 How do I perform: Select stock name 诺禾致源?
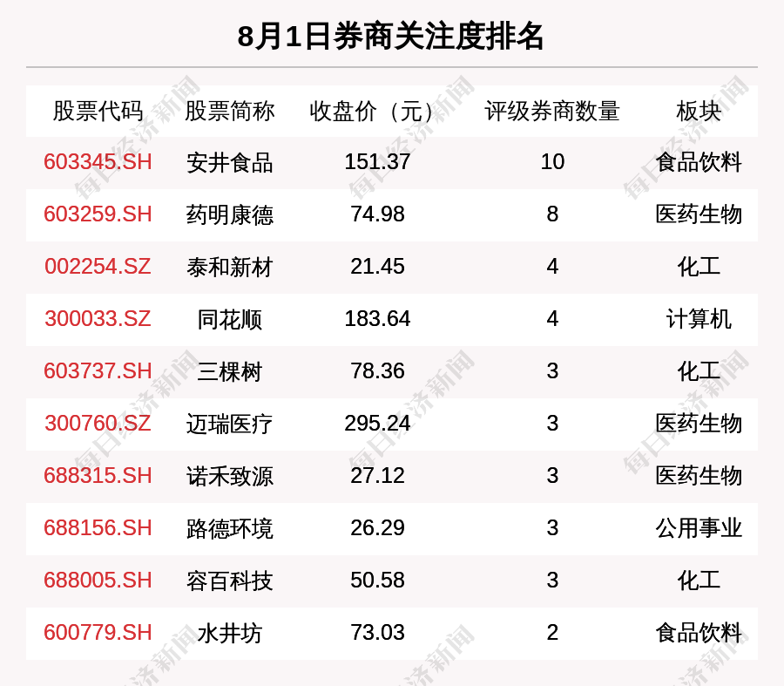tap(229, 477)
